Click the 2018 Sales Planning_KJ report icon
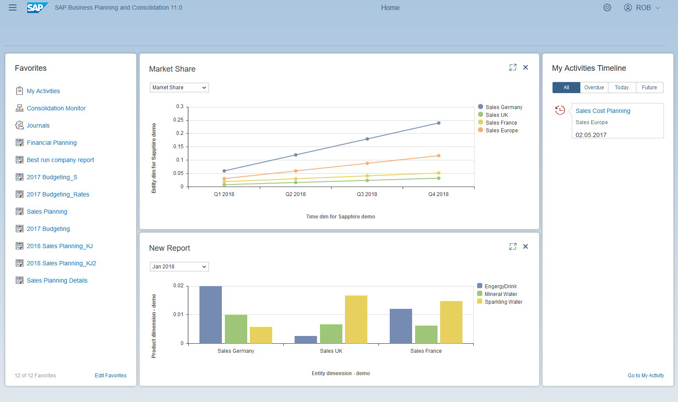 (x=19, y=246)
